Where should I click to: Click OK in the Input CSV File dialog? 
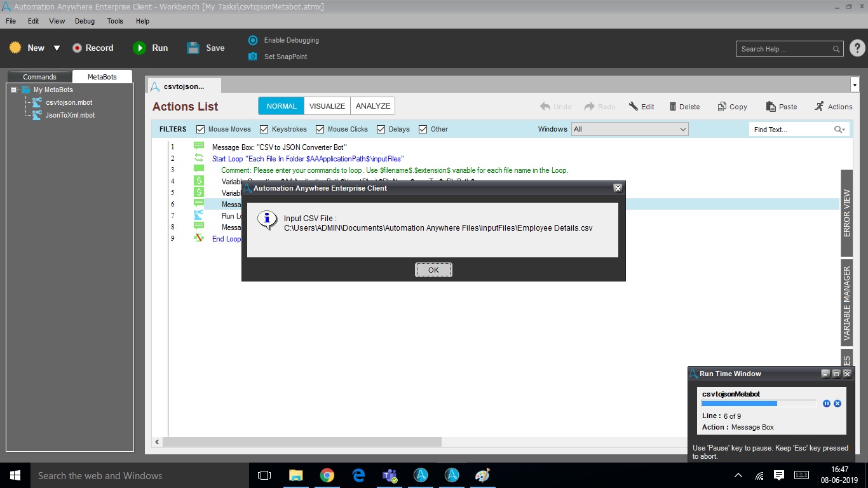tap(433, 270)
